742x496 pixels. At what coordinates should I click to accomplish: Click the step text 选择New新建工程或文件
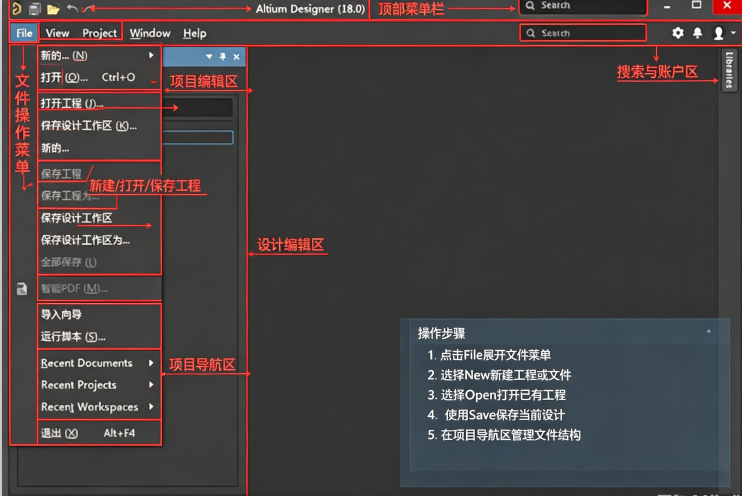click(506, 375)
